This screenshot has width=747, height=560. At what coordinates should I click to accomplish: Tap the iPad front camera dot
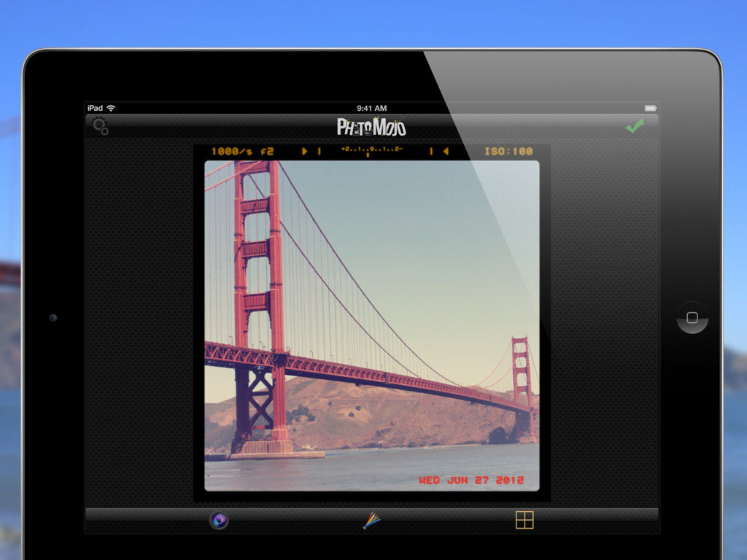[x=53, y=318]
